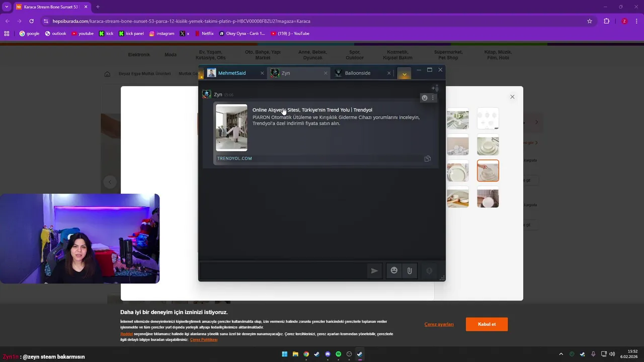Click the chat message input field

click(x=283, y=270)
